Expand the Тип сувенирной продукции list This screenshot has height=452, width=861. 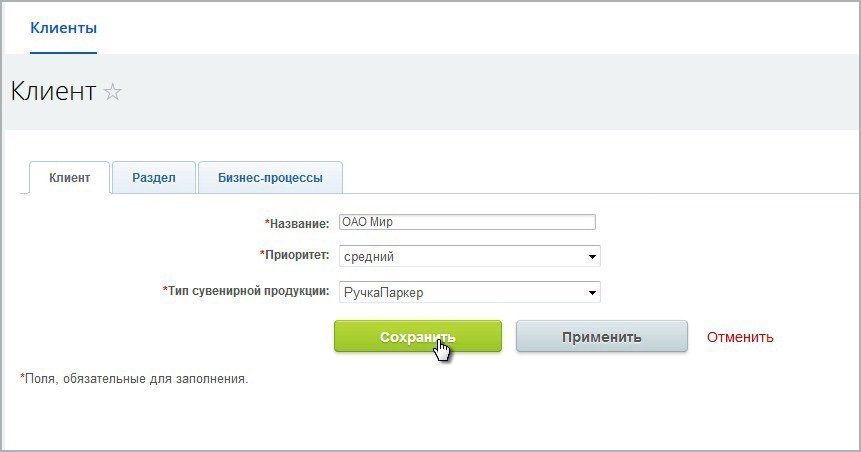pyautogui.click(x=460, y=292)
